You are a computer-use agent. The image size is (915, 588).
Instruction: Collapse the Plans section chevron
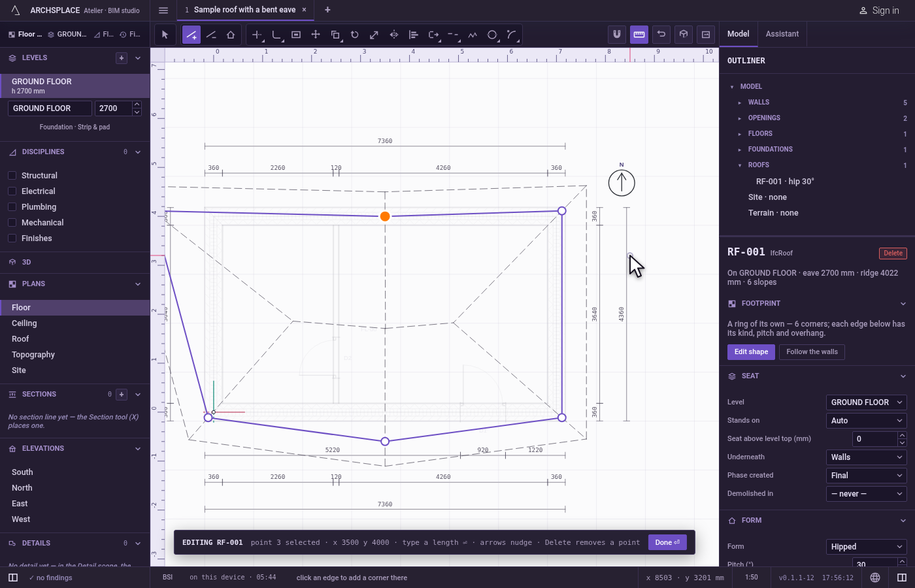click(138, 284)
